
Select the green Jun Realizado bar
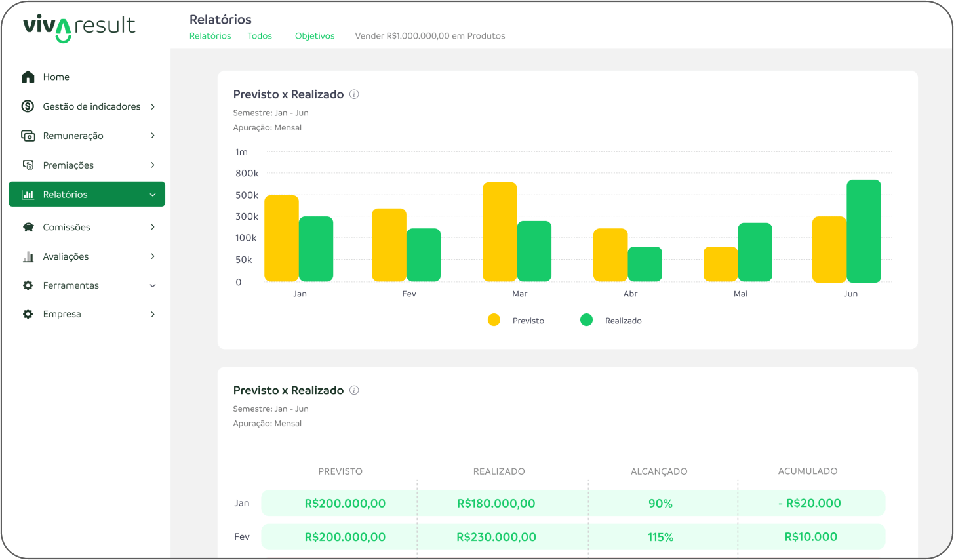pyautogui.click(x=864, y=231)
